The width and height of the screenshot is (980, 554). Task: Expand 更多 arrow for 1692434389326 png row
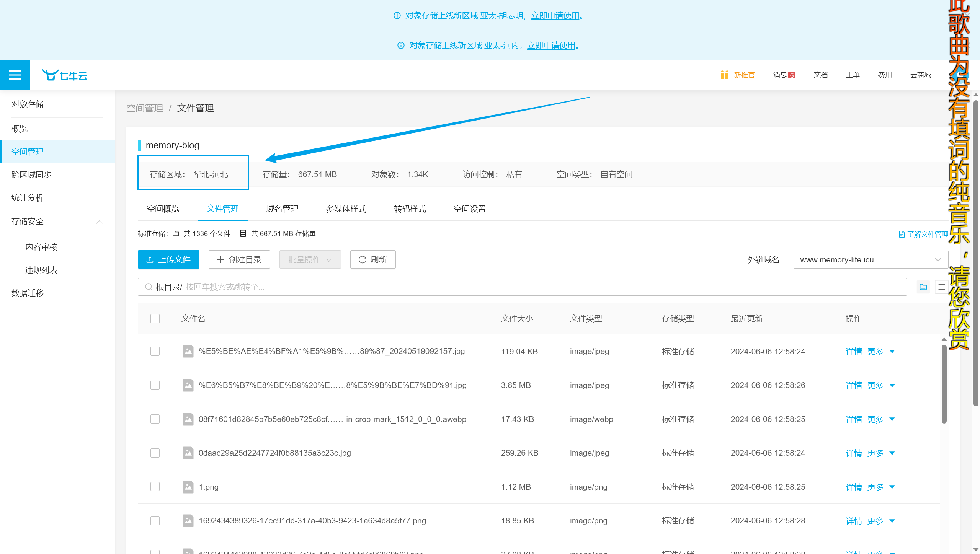892,521
